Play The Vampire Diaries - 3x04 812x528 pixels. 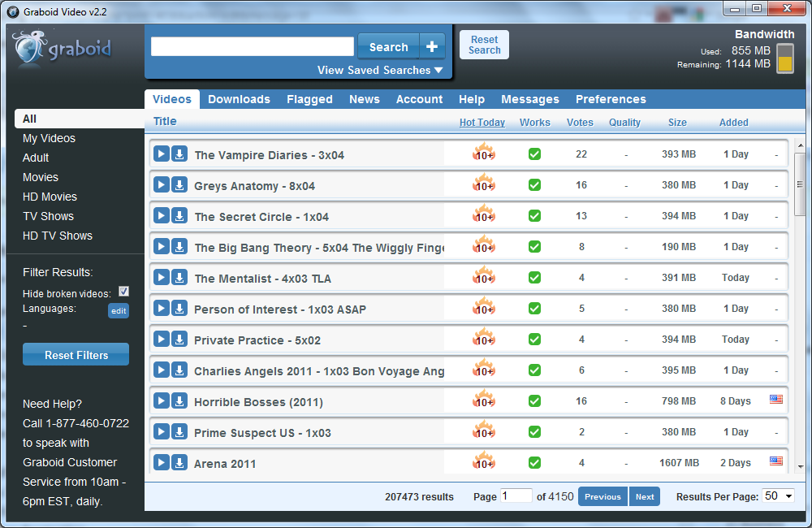point(162,154)
